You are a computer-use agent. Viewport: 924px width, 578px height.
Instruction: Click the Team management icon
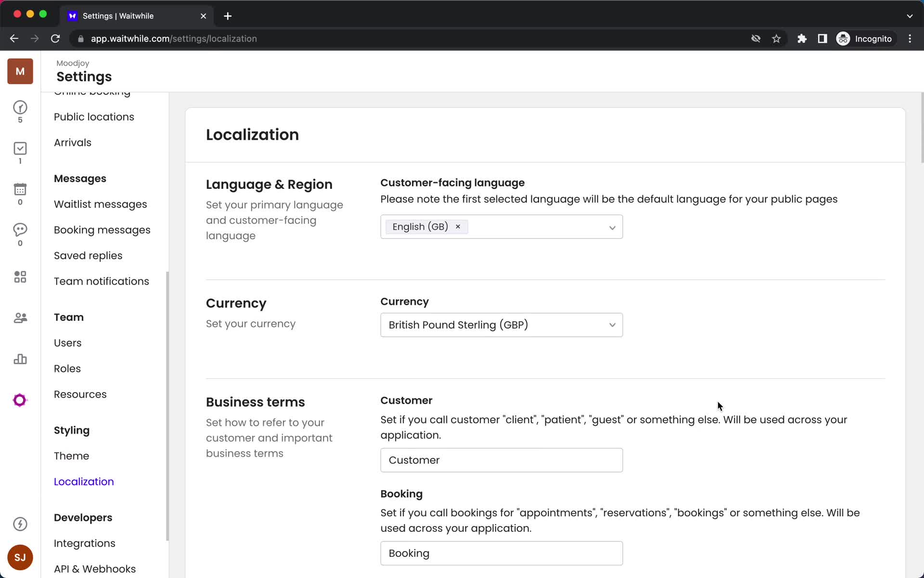pos(20,317)
